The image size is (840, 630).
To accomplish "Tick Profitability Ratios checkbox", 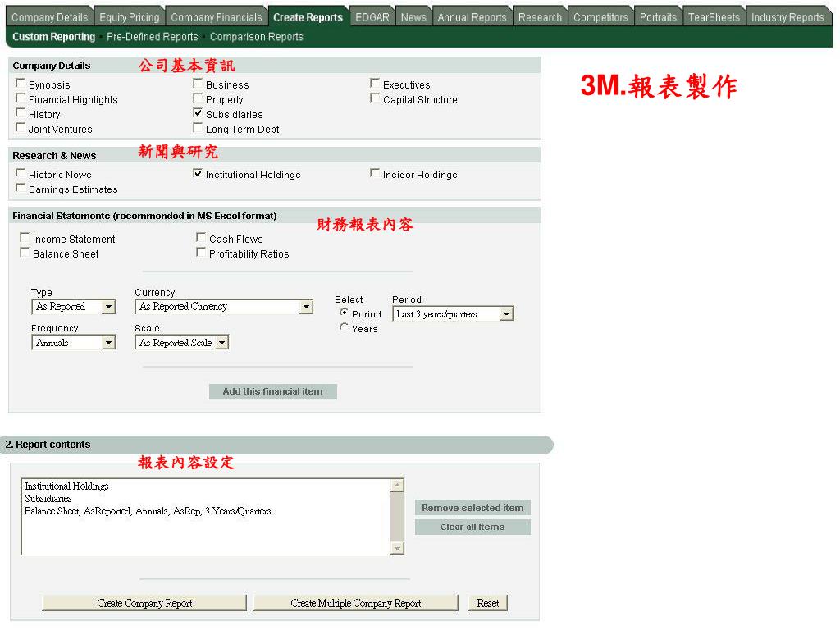I will [201, 253].
